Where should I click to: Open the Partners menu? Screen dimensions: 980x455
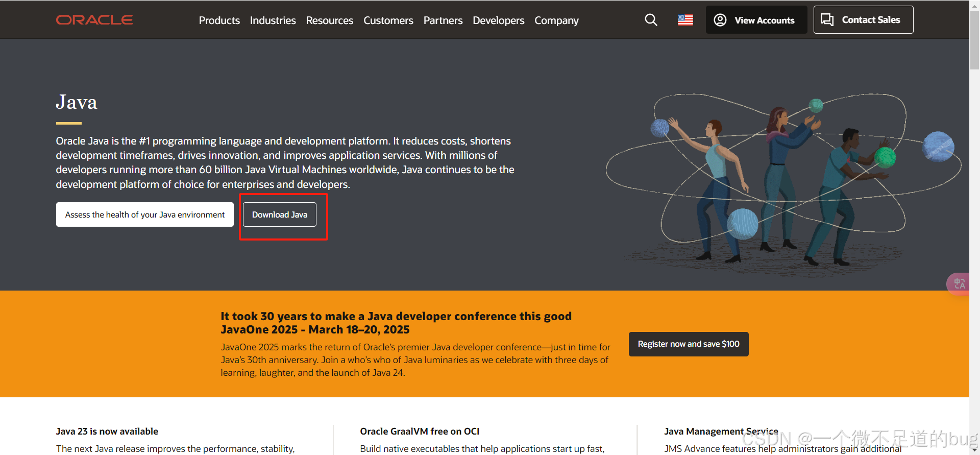(x=443, y=20)
